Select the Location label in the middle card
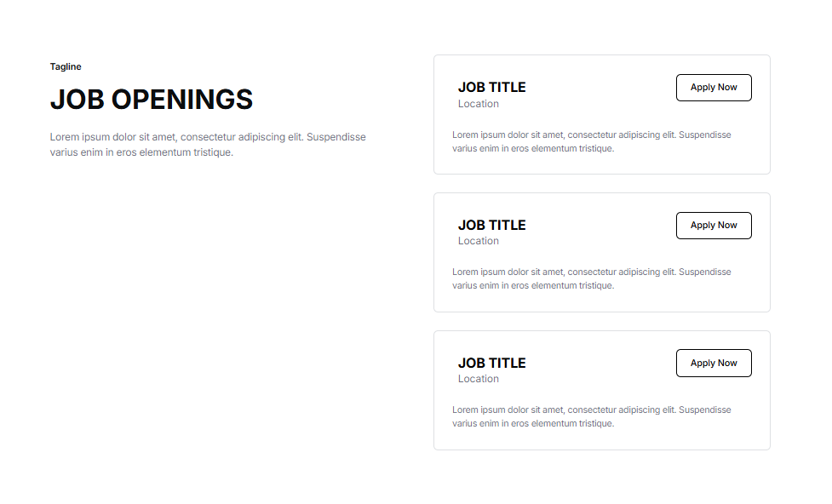 [x=479, y=241]
